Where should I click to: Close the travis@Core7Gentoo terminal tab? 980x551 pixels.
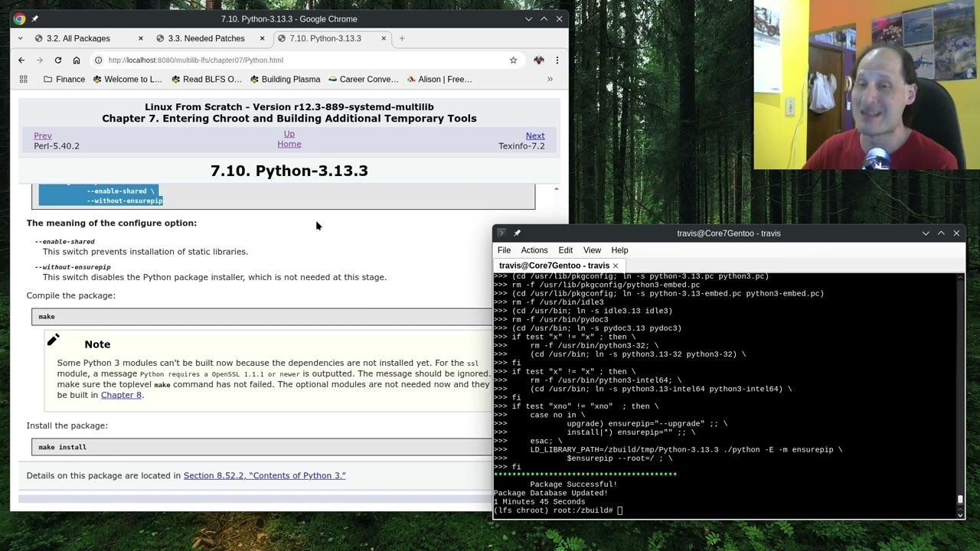[x=615, y=266]
